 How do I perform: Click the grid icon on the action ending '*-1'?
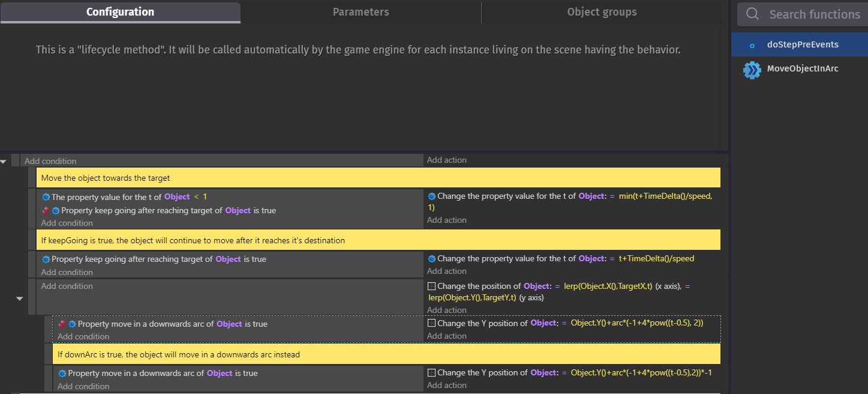(x=431, y=373)
